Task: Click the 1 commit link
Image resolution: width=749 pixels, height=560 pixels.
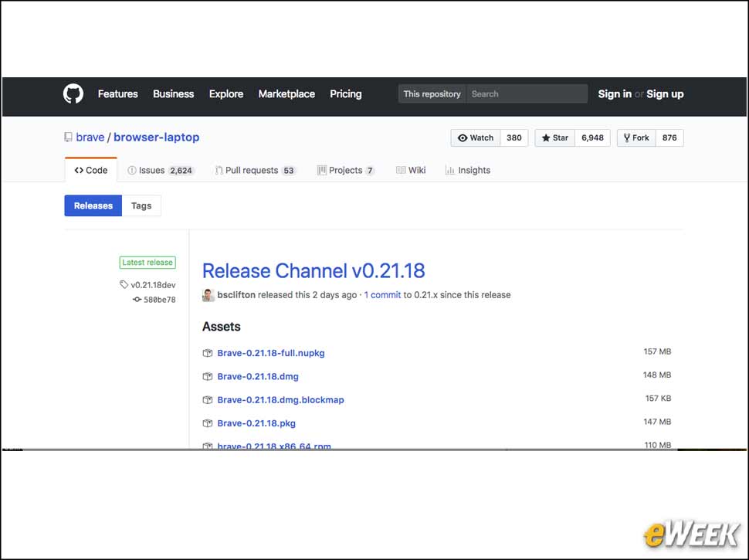Action: 383,295
